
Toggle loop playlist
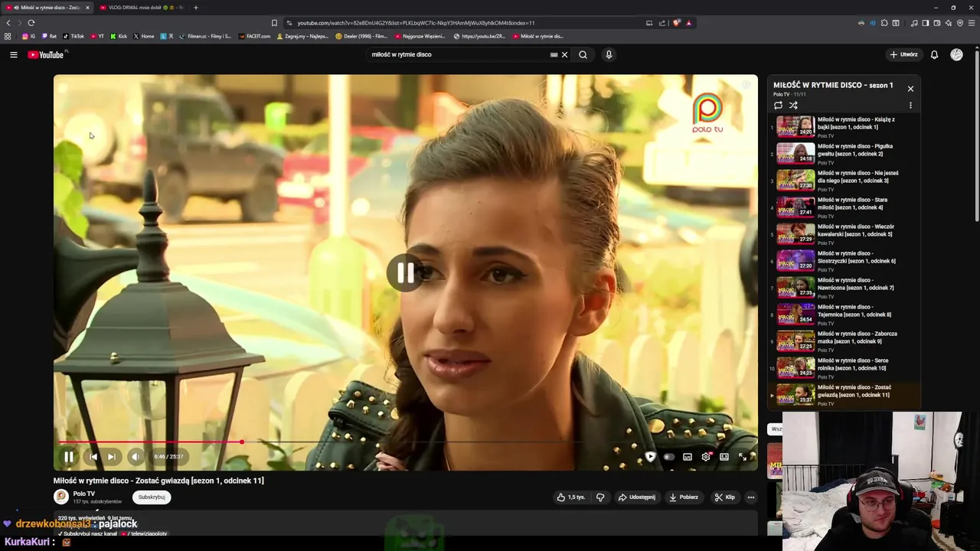778,106
